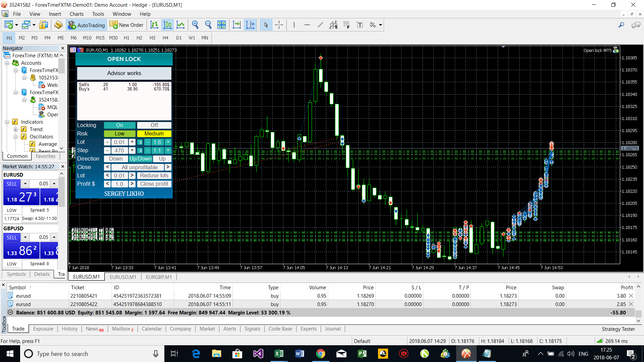
Task: Click the Tile Windows grid icon
Action: (221, 25)
